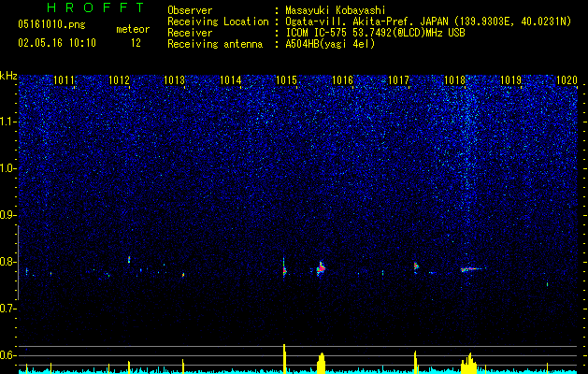Click the 0.7 kHz axis label
The width and height of the screenshot is (588, 374).
click(x=7, y=309)
